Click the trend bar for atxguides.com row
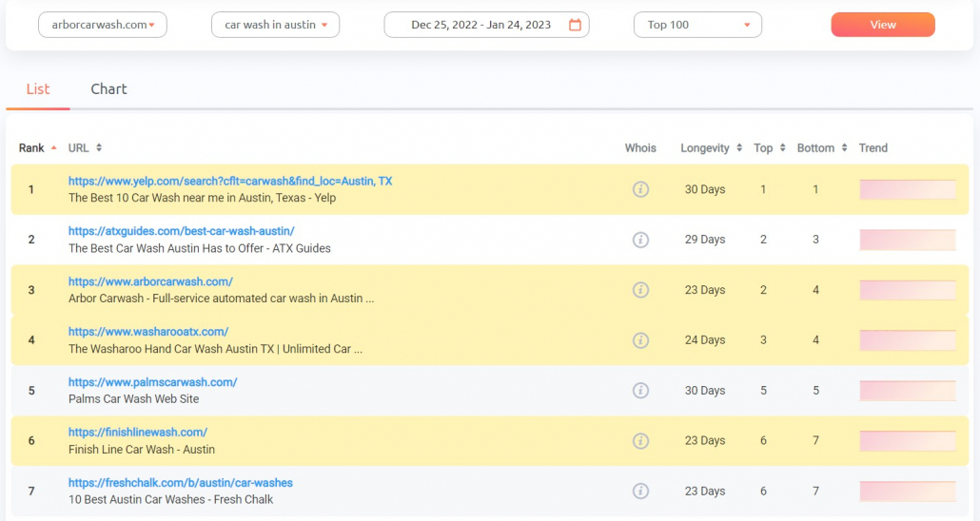Screen dimensions: 980x521 click(908, 240)
